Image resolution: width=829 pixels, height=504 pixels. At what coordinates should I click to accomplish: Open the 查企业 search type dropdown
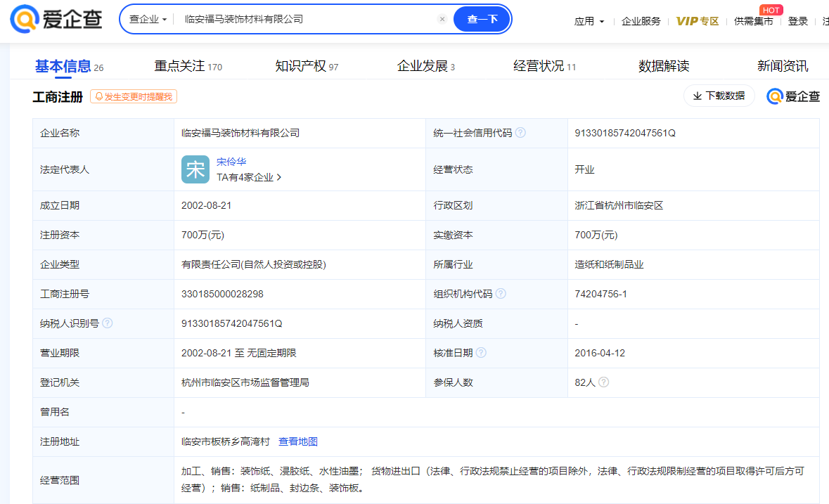(148, 19)
